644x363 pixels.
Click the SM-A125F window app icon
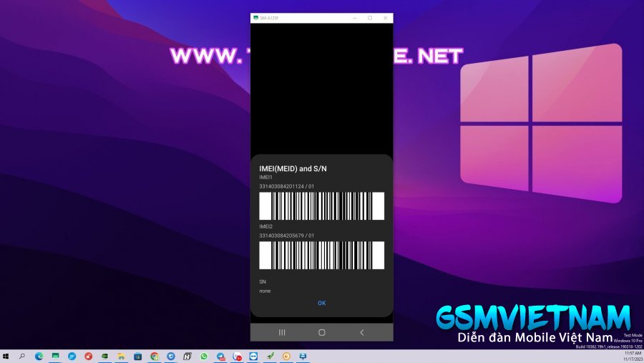(x=255, y=18)
